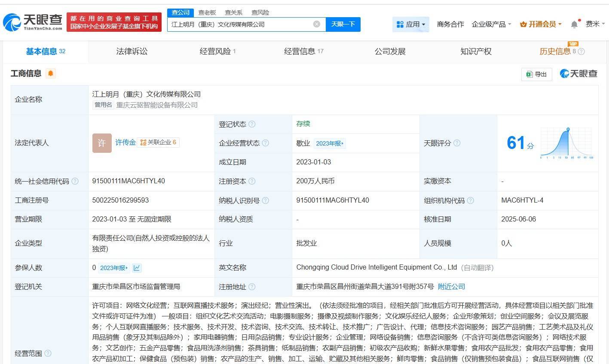Click help icon next to 天眼评分

coord(457,143)
